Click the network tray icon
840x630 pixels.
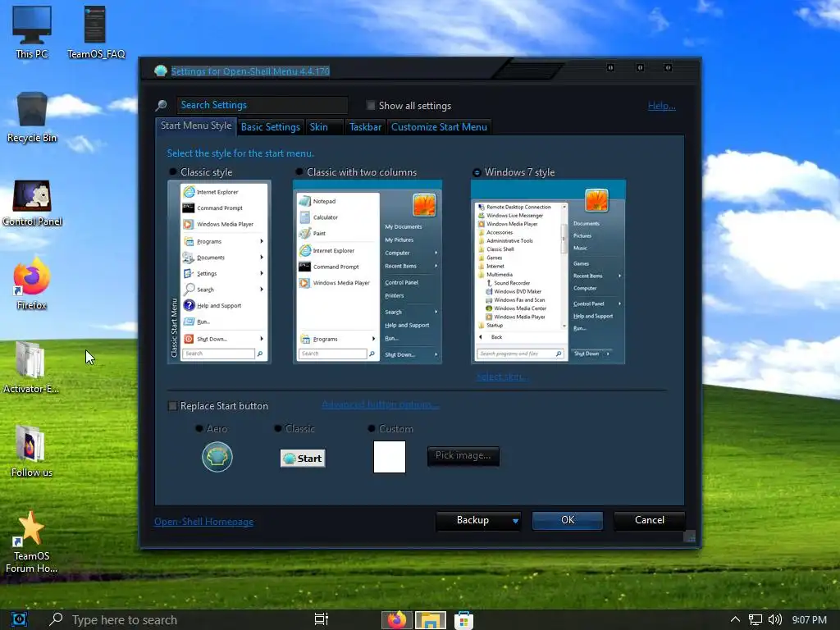pos(755,620)
